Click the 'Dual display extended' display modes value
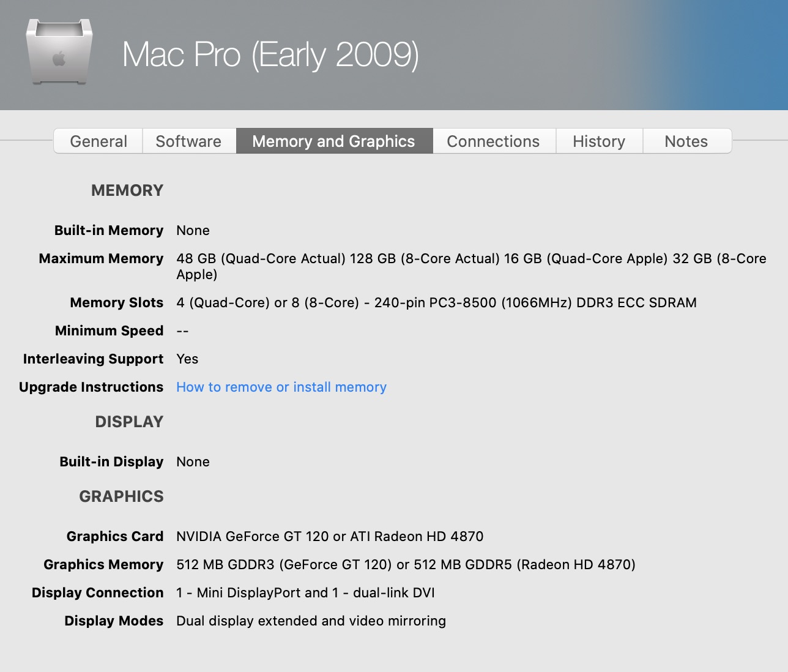This screenshot has width=788, height=672. click(x=246, y=621)
